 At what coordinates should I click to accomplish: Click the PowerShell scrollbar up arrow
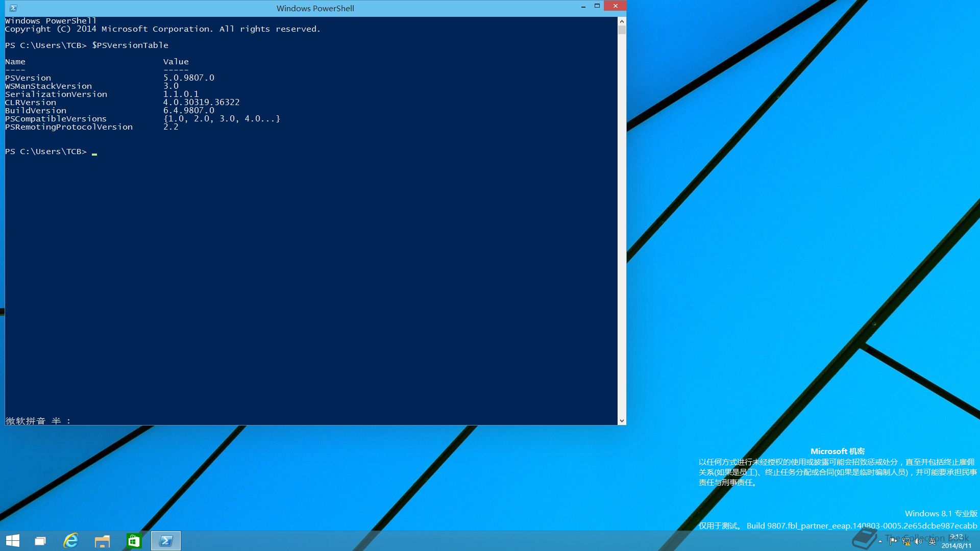pyautogui.click(x=622, y=21)
